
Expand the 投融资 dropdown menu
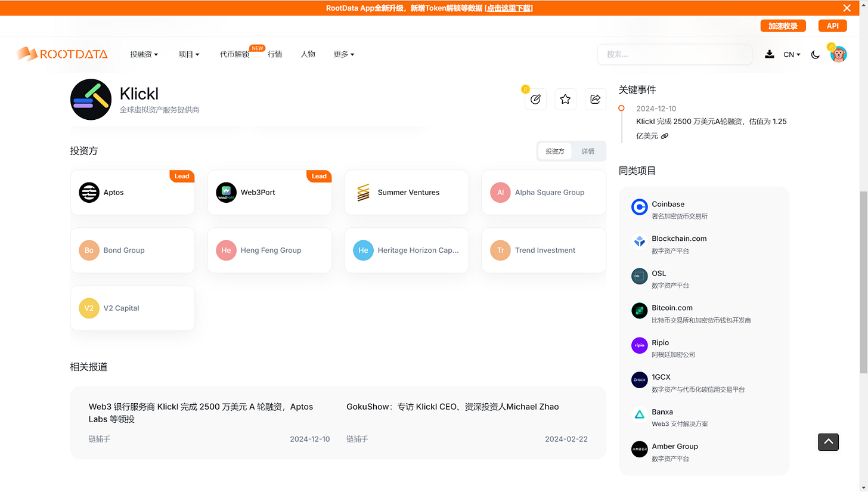144,54
